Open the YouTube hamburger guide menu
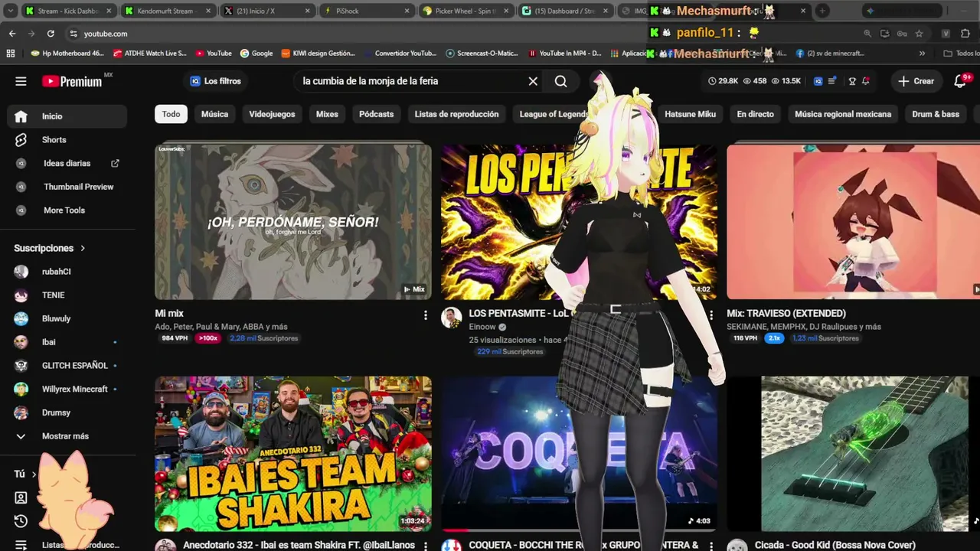980x551 pixels. click(x=21, y=81)
